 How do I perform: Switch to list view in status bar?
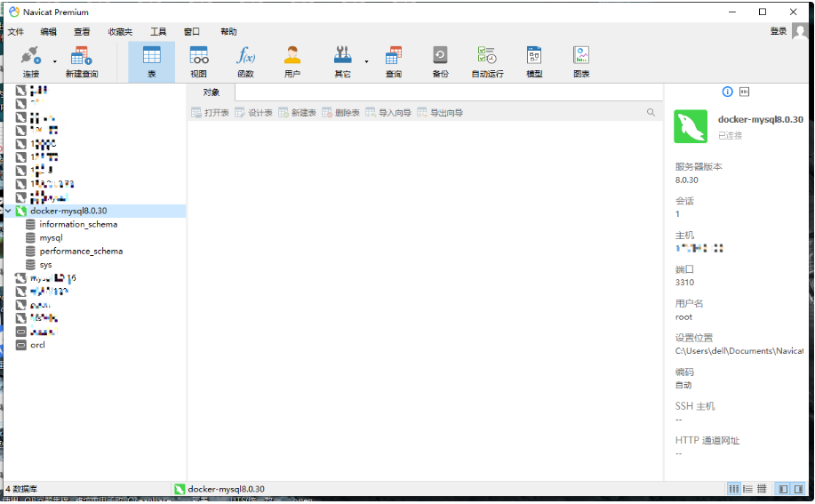point(747,489)
